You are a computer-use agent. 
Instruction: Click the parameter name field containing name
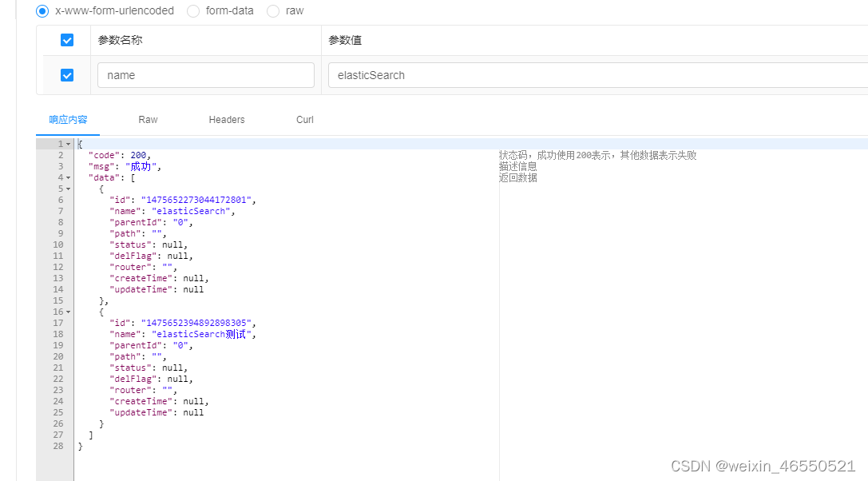tap(206, 75)
